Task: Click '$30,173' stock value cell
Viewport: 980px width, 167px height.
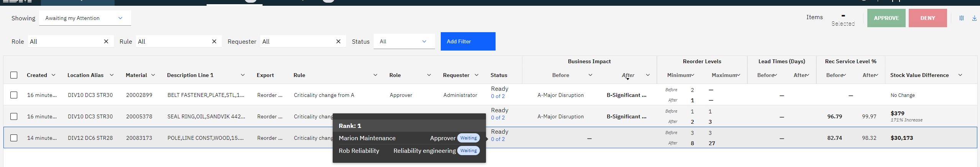Action: (x=902, y=138)
